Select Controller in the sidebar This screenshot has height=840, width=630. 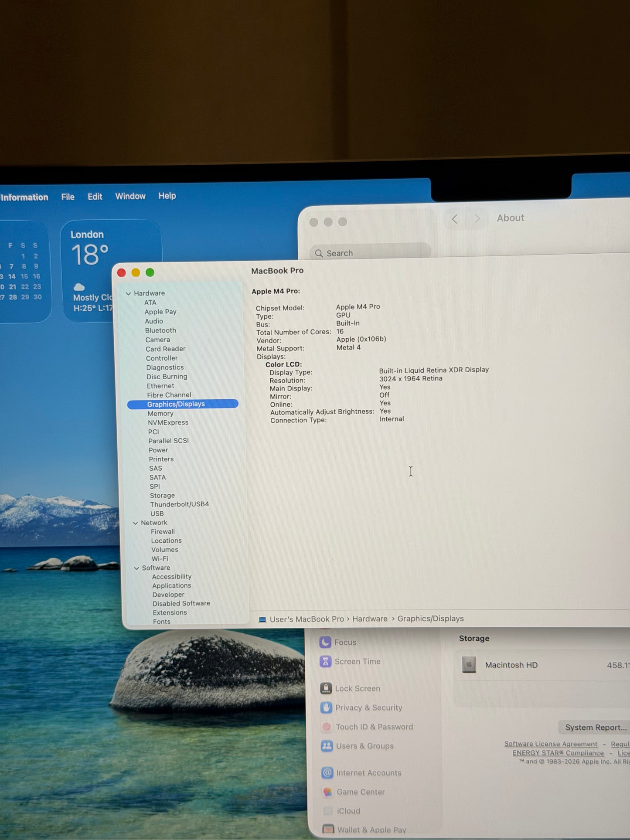[162, 358]
